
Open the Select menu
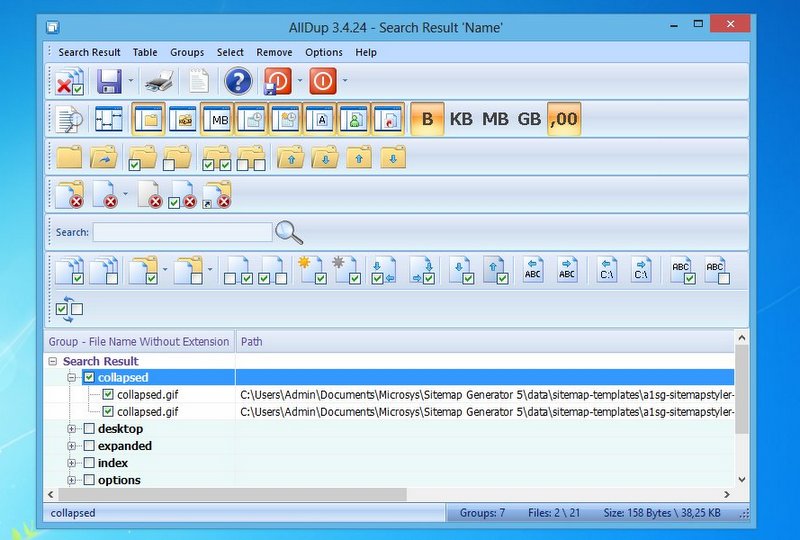coord(230,53)
